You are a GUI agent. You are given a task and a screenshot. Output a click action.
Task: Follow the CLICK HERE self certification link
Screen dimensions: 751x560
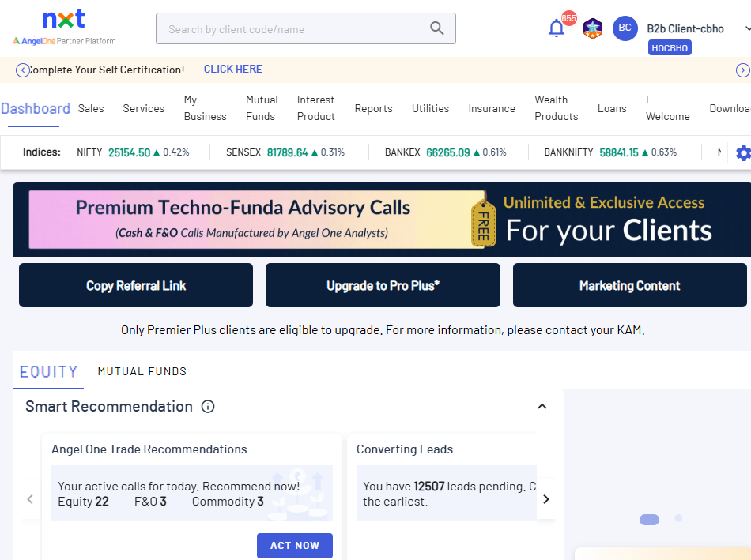point(232,70)
